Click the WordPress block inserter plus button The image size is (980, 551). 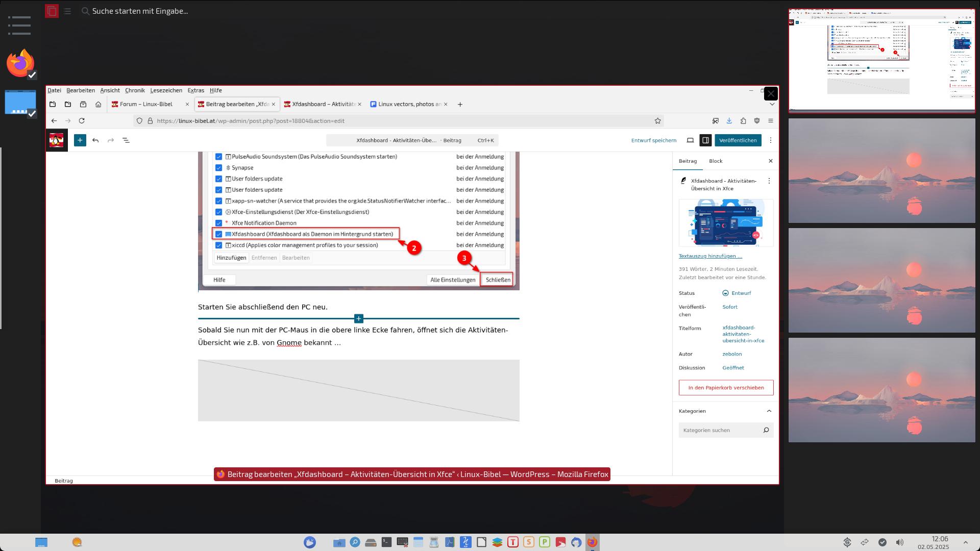pos(80,140)
